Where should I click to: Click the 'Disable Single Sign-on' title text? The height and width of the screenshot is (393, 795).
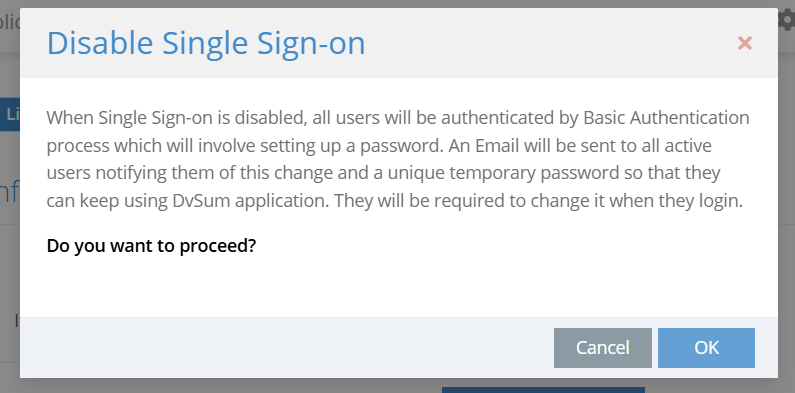tap(206, 43)
